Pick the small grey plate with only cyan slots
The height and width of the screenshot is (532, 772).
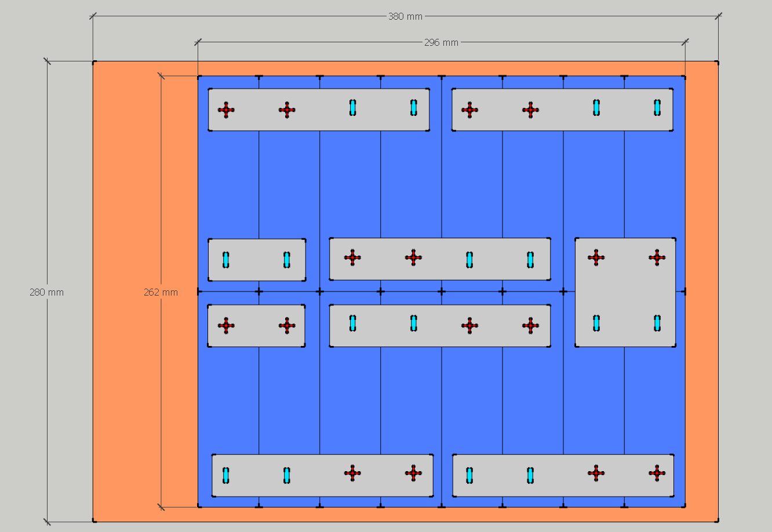[x=257, y=260]
